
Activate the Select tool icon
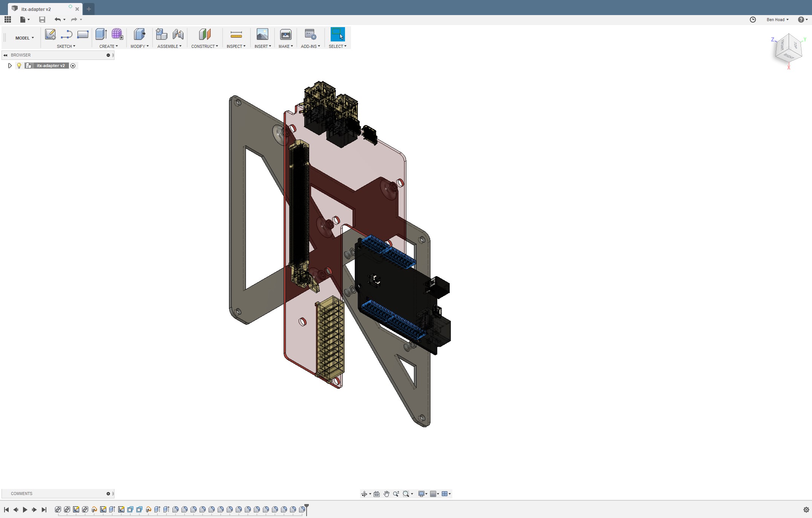tap(337, 34)
